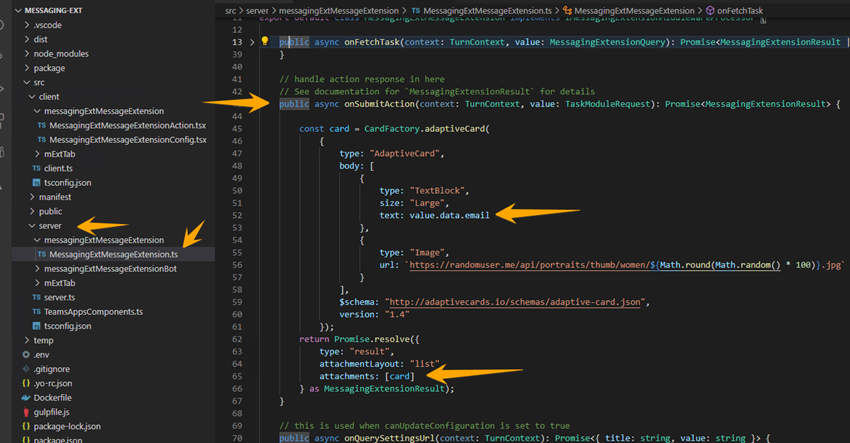Click the server breadcrumb segment

pos(257,11)
